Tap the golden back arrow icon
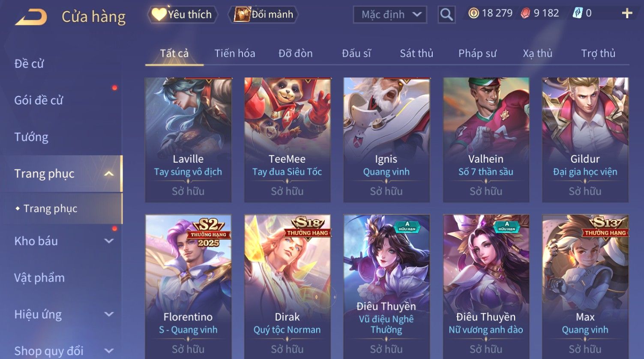 pyautogui.click(x=31, y=17)
